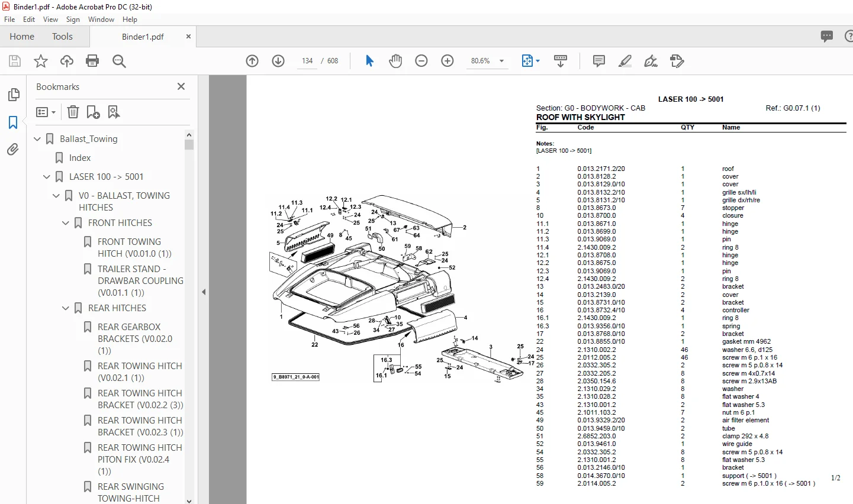Open the Help menu
Viewport: 853px width, 504px height.
(x=130, y=20)
